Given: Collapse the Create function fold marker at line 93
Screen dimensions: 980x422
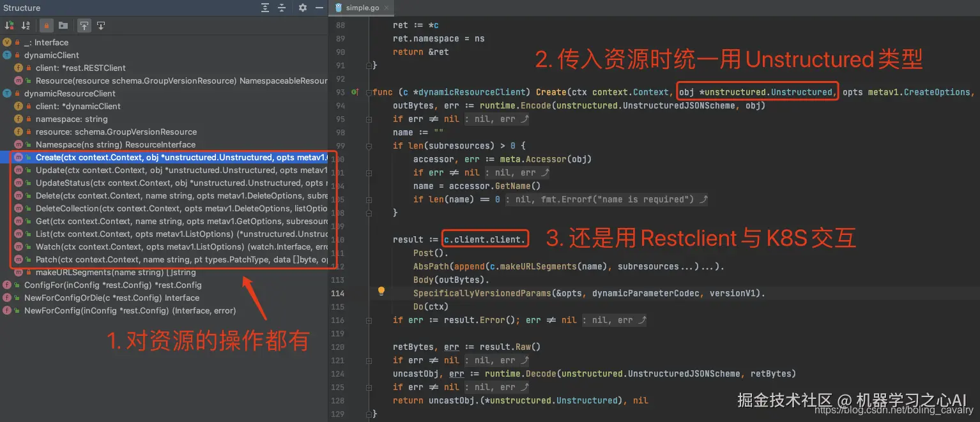Looking at the screenshot, I should 369,93.
